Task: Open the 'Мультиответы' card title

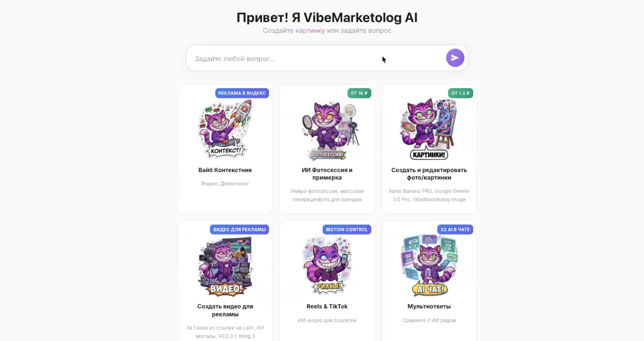Action: click(x=429, y=306)
